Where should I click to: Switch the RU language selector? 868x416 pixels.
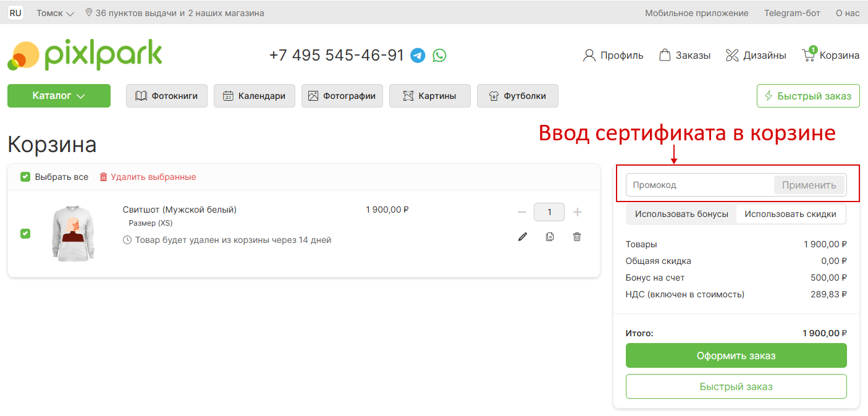click(15, 13)
